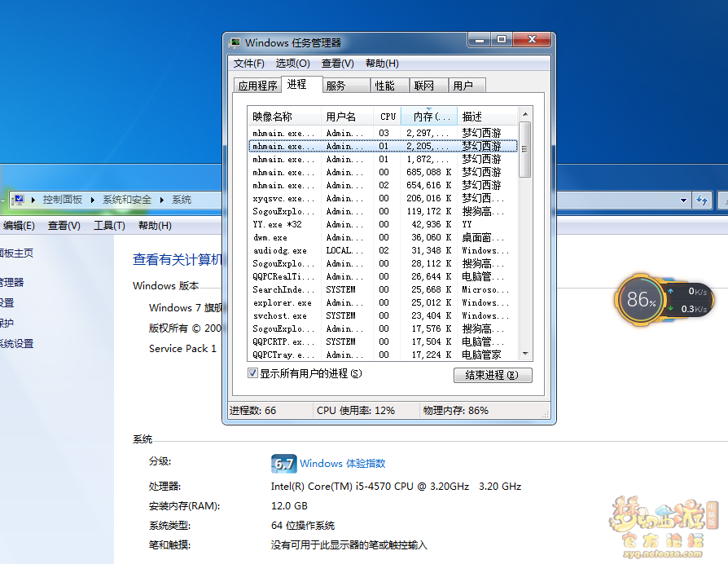Image resolution: width=728 pixels, height=564 pixels.
Task: Select the mhmain.exe row using 2,297 memory
Action: click(x=383, y=134)
